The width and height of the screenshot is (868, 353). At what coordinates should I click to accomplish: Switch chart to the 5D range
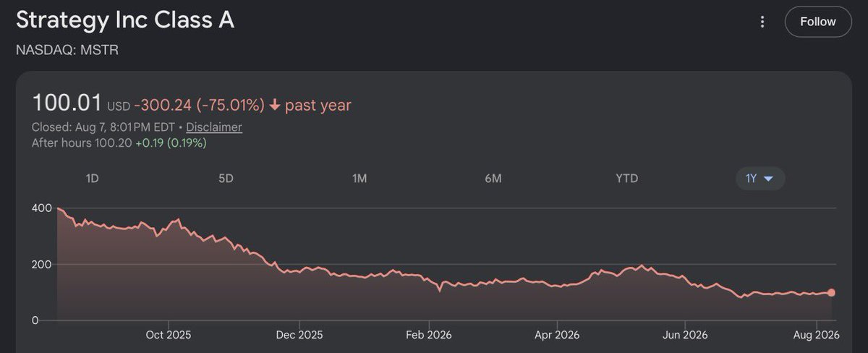[226, 179]
